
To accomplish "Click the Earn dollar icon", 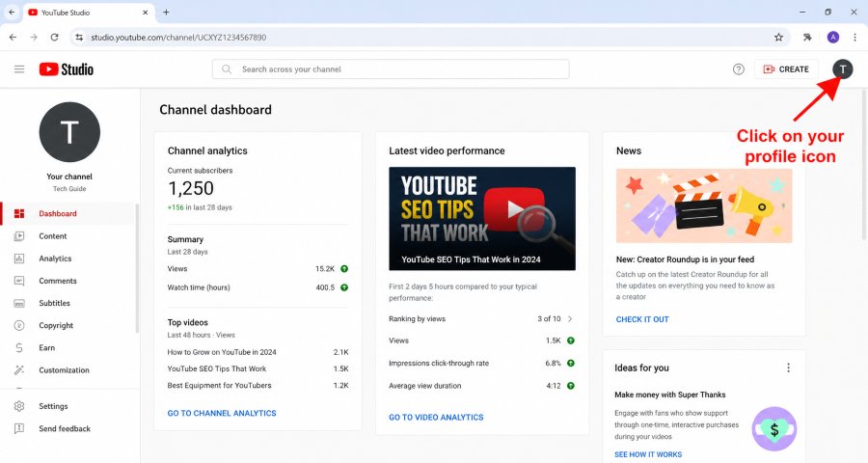I will click(19, 348).
